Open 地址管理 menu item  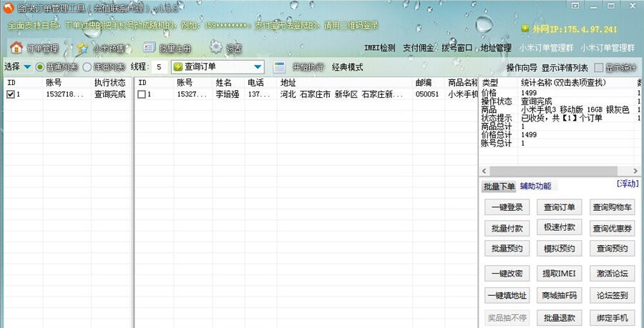[496, 48]
